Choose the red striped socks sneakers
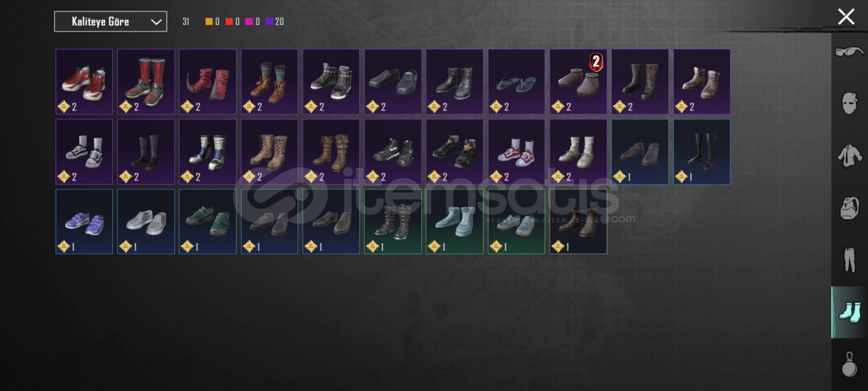868x391 pixels. (146, 82)
